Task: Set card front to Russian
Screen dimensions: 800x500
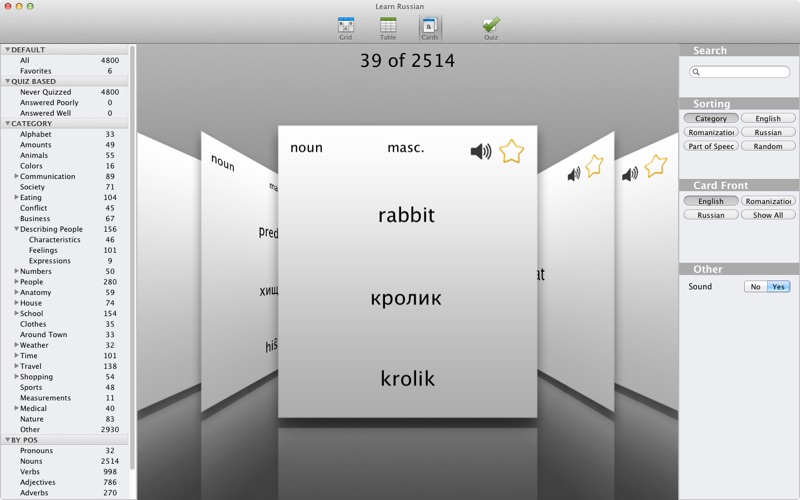Action: [711, 215]
